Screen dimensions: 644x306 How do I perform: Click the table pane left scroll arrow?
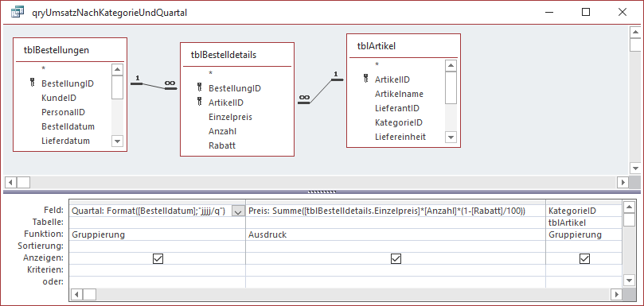(10, 182)
